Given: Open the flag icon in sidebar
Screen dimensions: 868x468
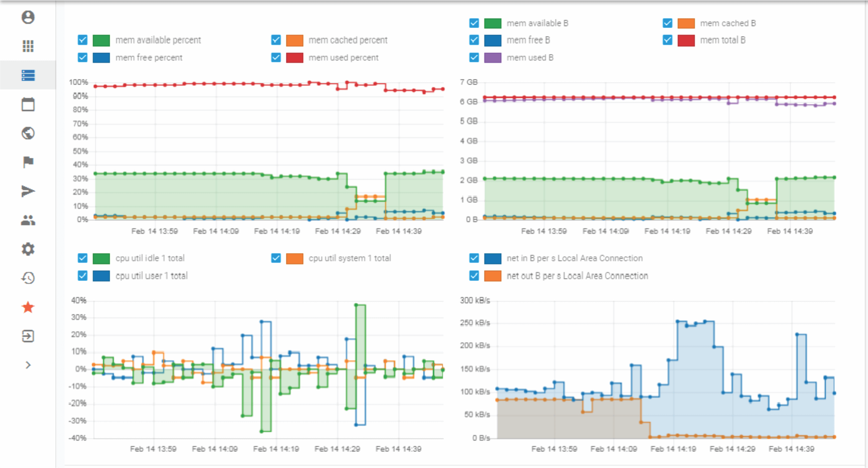Looking at the screenshot, I should [x=28, y=162].
